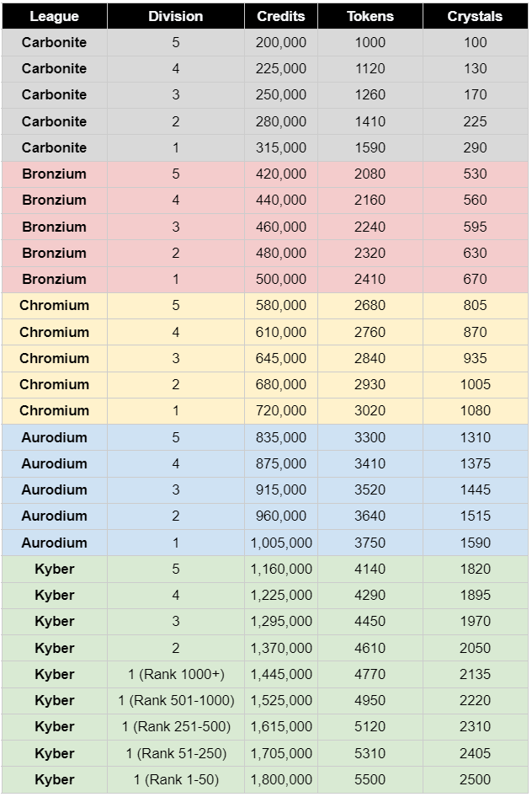Select the 2500 crystals cell
Image resolution: width=532 pixels, height=797 pixels.
475,779
